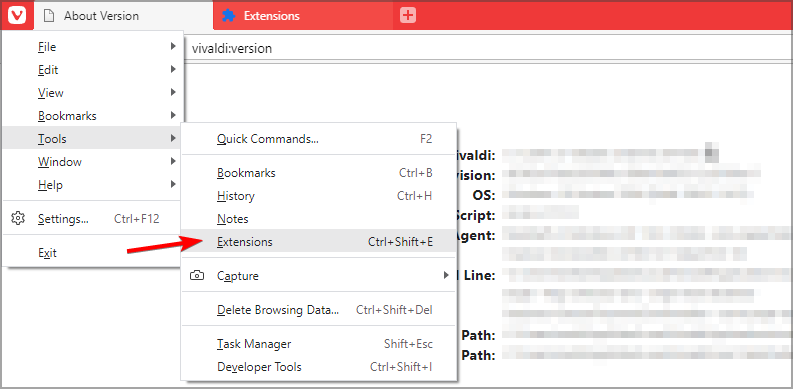Click the Ctrl+H shortcut text
Viewport: 793px width, 389px height.
click(415, 196)
